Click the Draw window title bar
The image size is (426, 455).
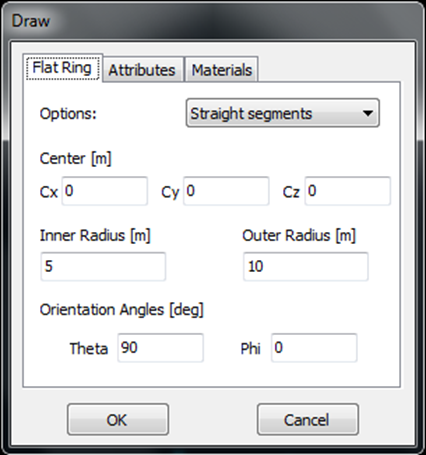[213, 21]
